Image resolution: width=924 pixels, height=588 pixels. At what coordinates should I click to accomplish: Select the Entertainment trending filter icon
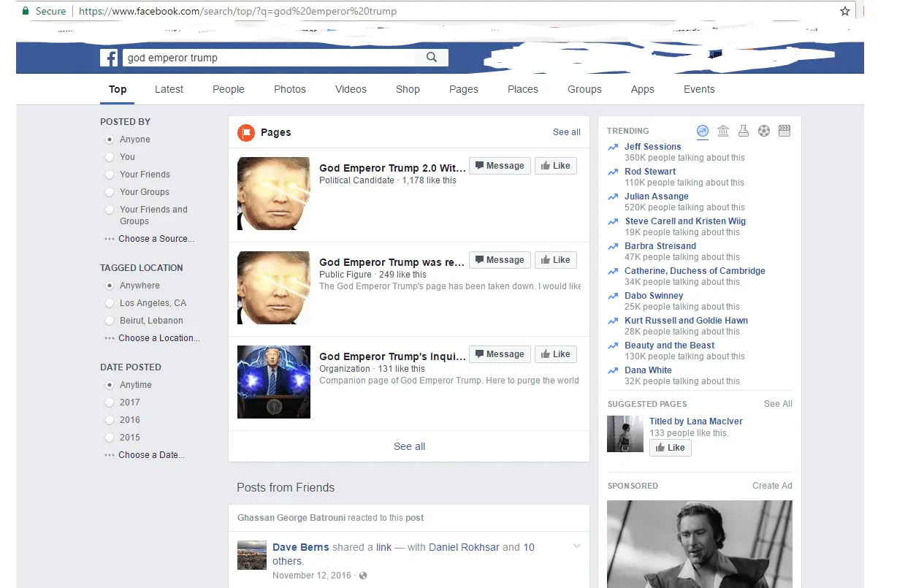tap(784, 131)
